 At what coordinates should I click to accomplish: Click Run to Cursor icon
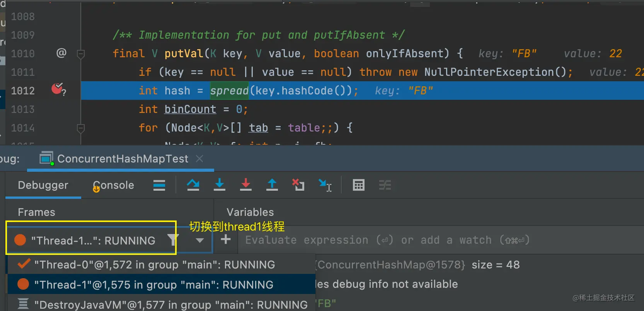tap(325, 185)
